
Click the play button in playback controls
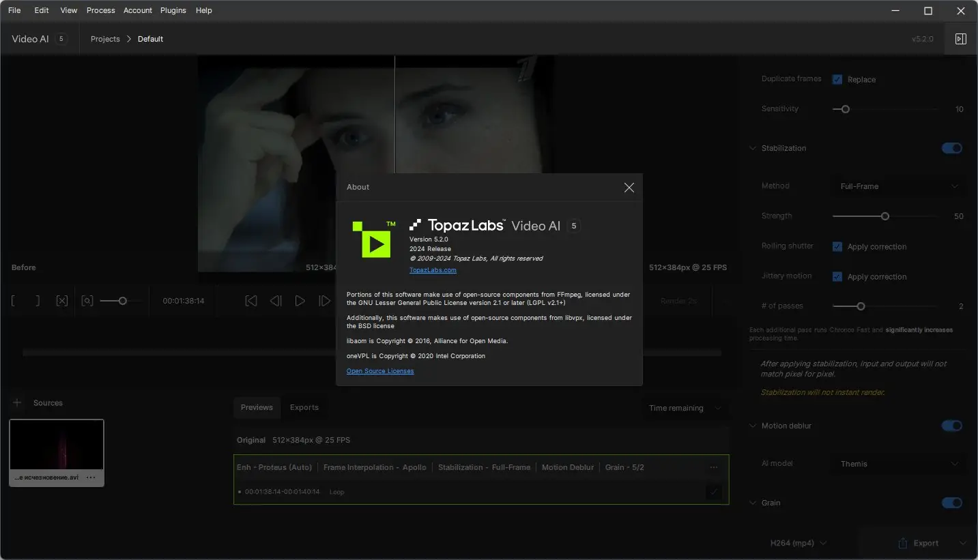pos(300,301)
